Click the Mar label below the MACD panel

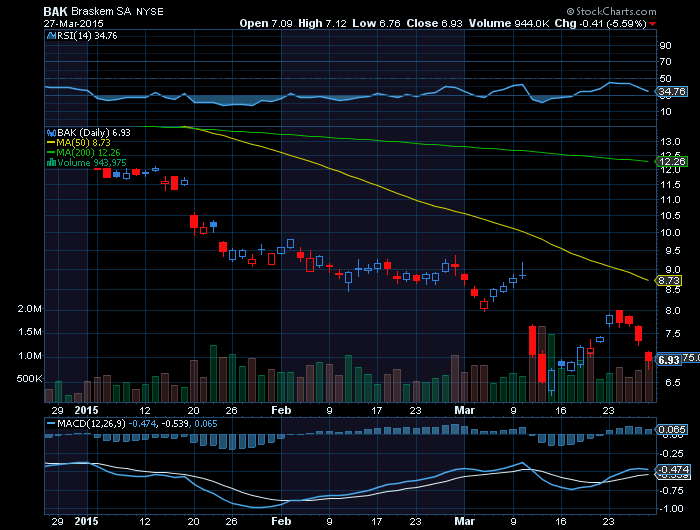pyautogui.click(x=464, y=521)
